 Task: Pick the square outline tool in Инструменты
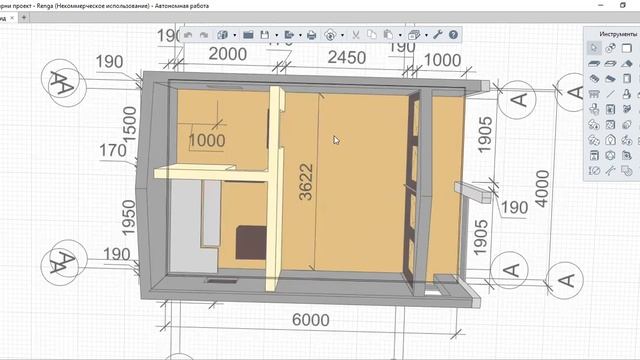(x=627, y=48)
